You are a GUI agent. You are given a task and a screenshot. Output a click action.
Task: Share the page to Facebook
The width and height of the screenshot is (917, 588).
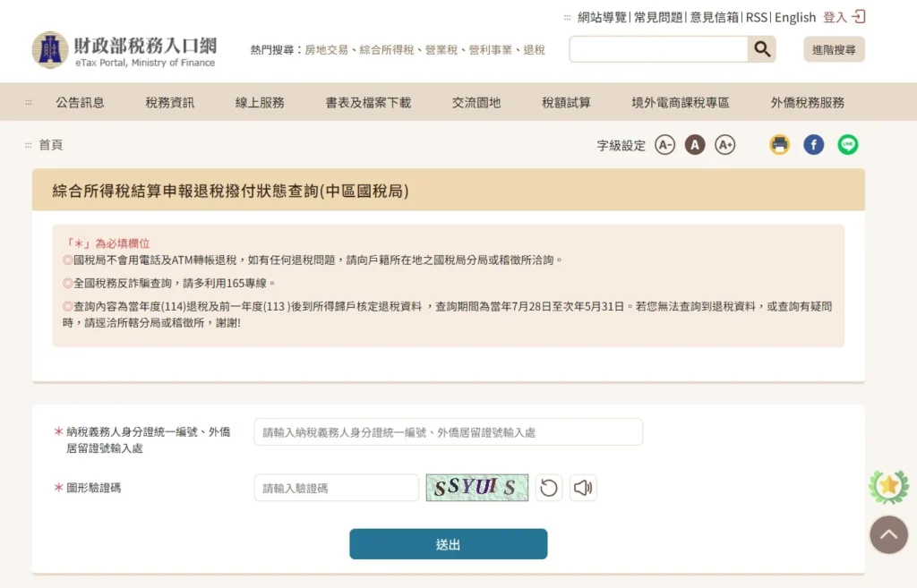pos(813,144)
